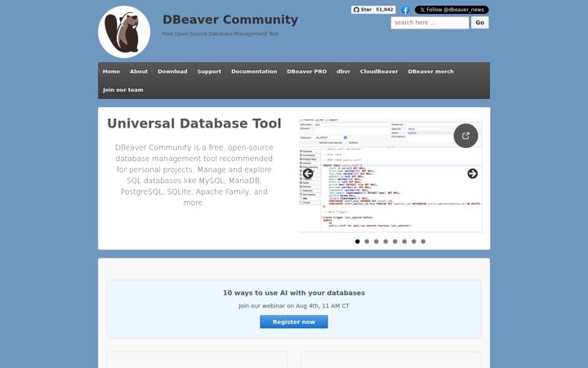
Task: Select the second carousel dot
Action: click(367, 241)
